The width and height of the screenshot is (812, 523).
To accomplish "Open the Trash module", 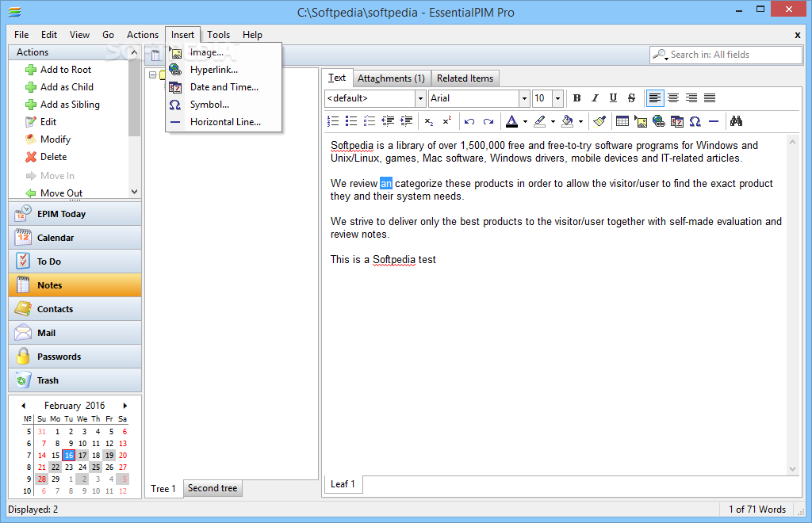I will click(75, 380).
